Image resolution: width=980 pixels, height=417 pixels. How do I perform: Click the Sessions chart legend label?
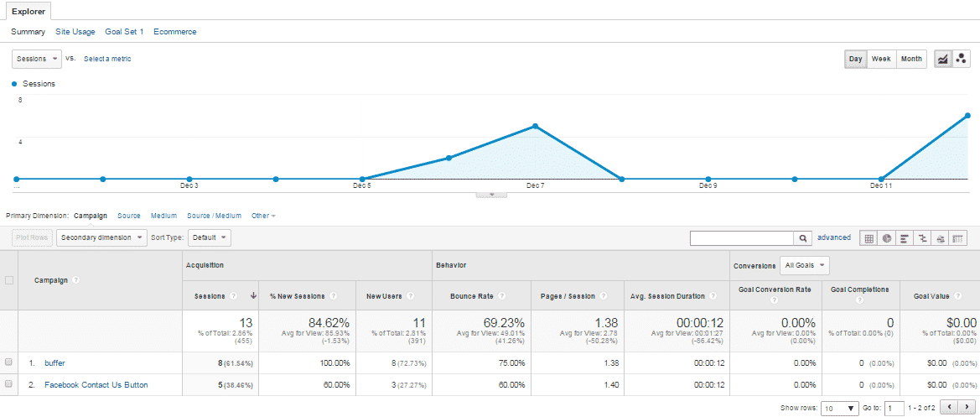click(x=39, y=84)
